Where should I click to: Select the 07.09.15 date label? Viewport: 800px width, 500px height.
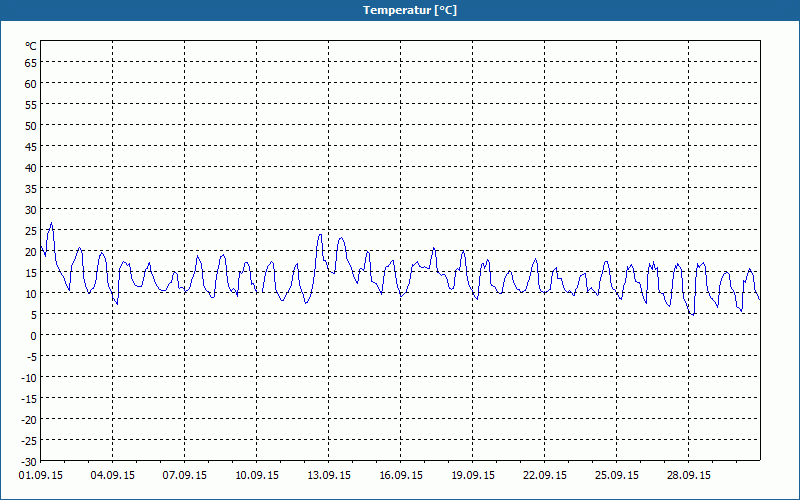tap(185, 475)
